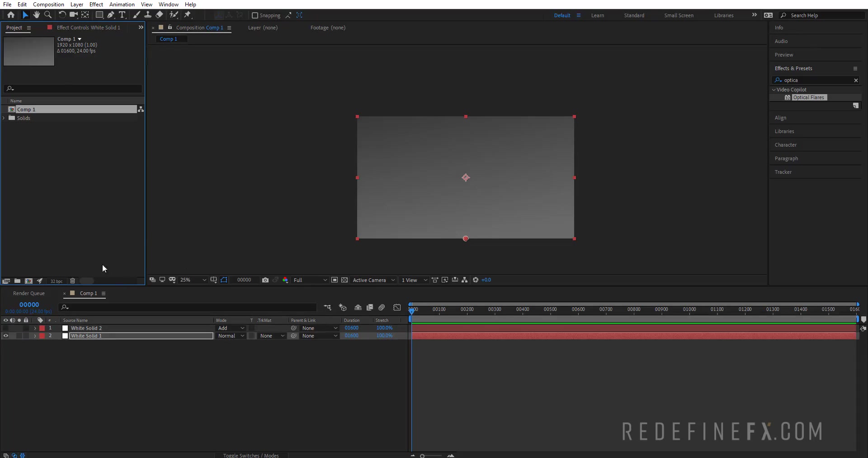868x458 pixels.
Task: Select the Clone Stamp tool
Action: [147, 15]
